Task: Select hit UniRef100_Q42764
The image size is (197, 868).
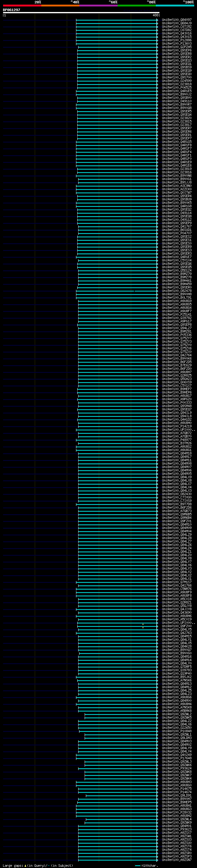Action: click(x=177, y=355)
